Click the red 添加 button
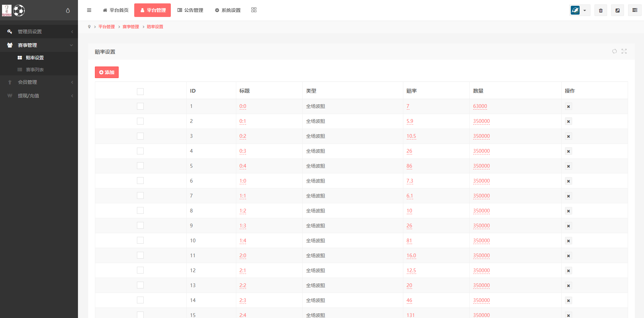644x318 pixels. click(107, 72)
